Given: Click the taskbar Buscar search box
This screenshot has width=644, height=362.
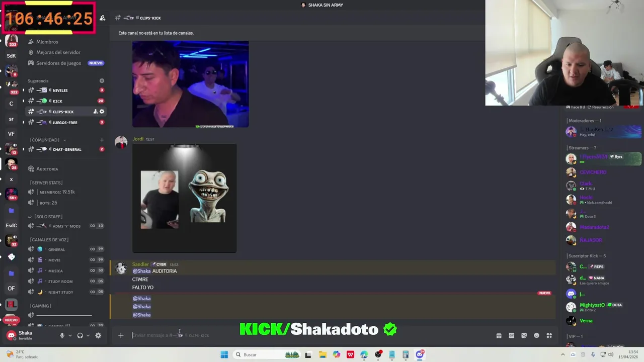Looking at the screenshot, I should [267, 354].
